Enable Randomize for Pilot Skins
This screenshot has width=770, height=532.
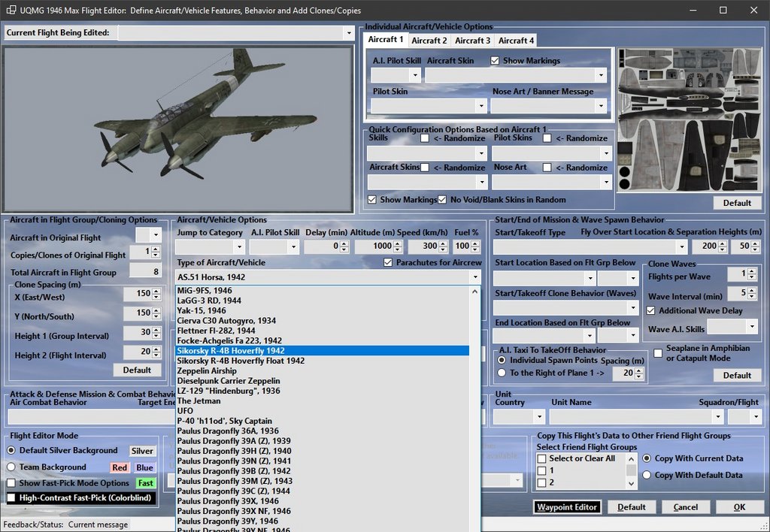point(547,138)
